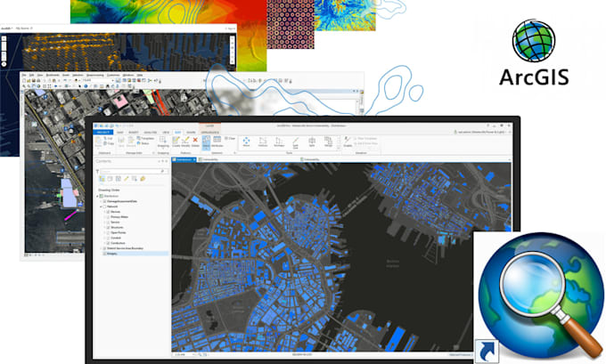The image size is (606, 364).
Task: Click the Cut button in the ribbon
Action: [109, 138]
